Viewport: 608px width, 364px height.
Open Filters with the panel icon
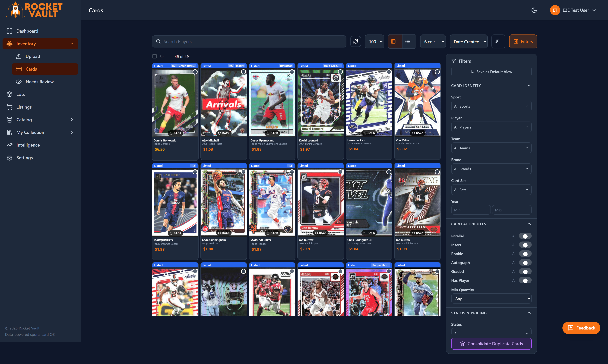[523, 41]
